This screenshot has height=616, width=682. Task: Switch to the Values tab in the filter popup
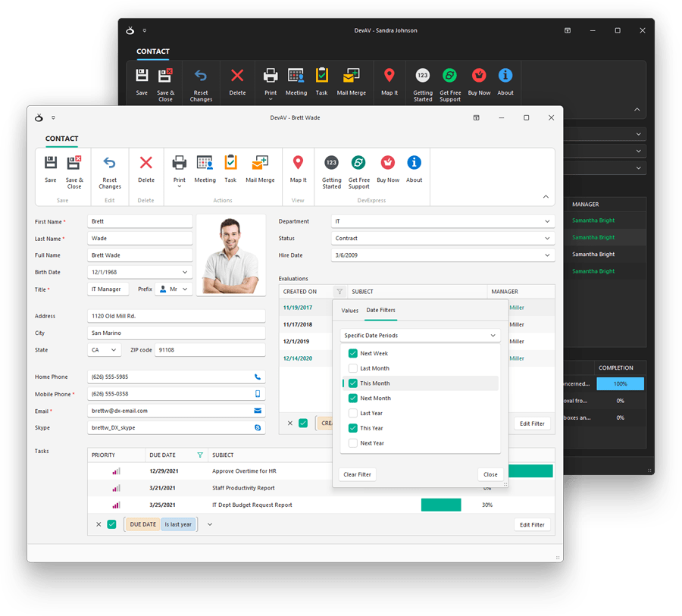pos(349,311)
